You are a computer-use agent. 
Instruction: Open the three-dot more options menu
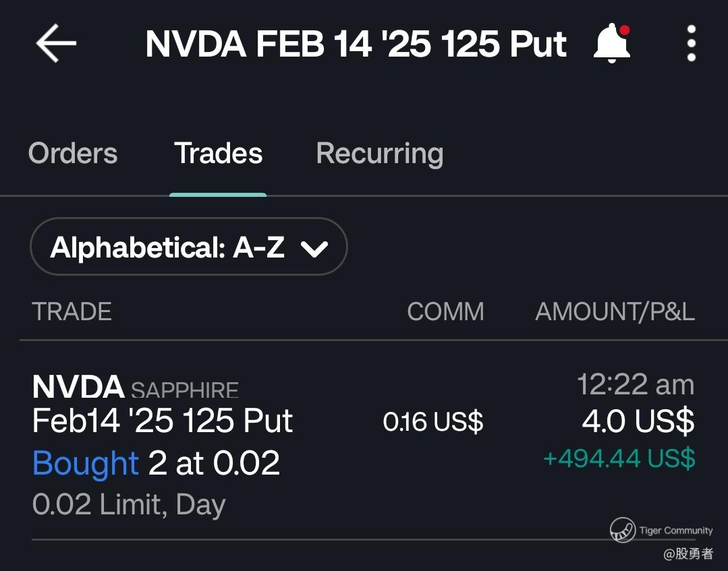[691, 44]
